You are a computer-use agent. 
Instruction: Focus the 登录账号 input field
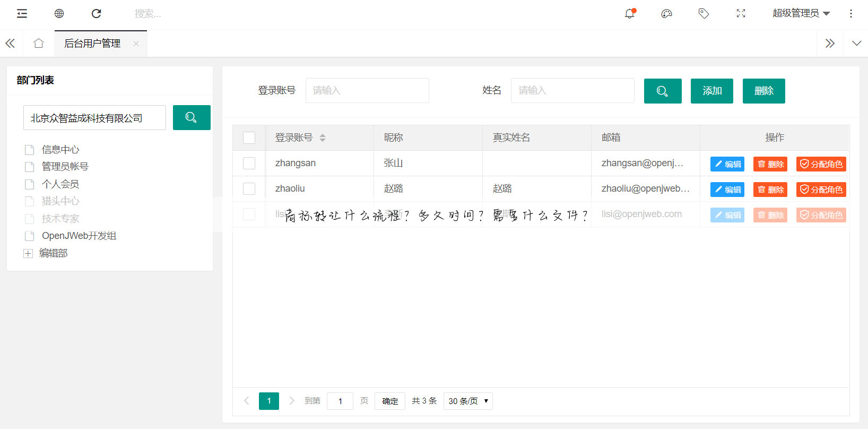point(367,90)
